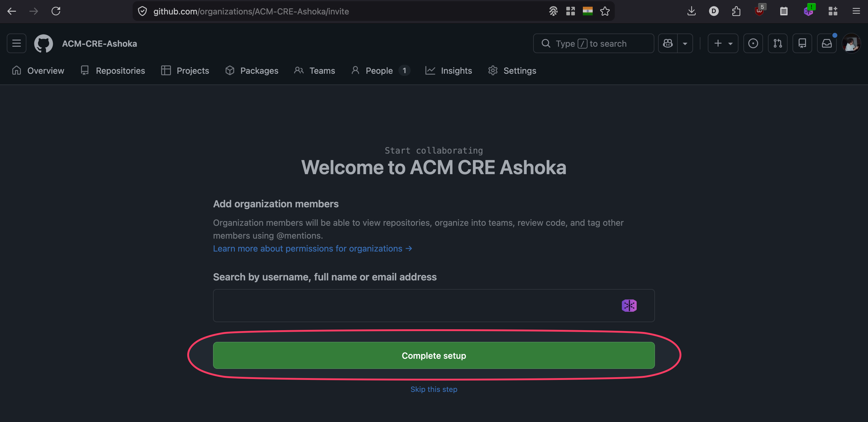Click the browser forward arrow
The height and width of the screenshot is (422, 868).
[33, 11]
